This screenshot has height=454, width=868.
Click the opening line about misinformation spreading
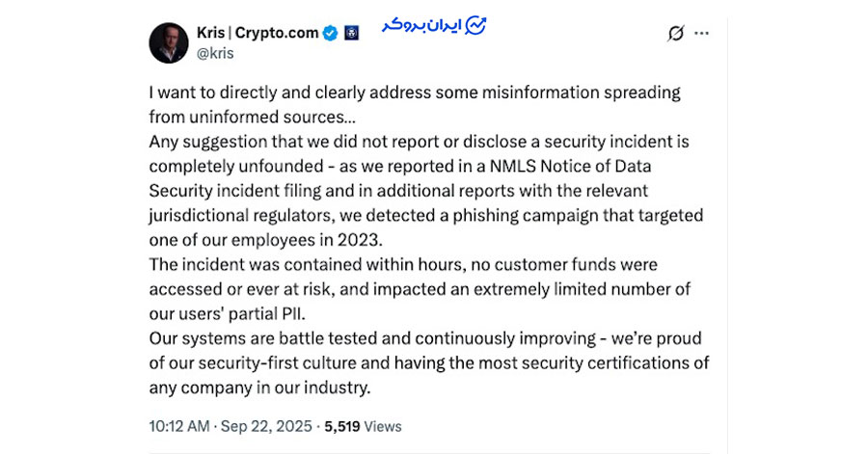pos(415,93)
